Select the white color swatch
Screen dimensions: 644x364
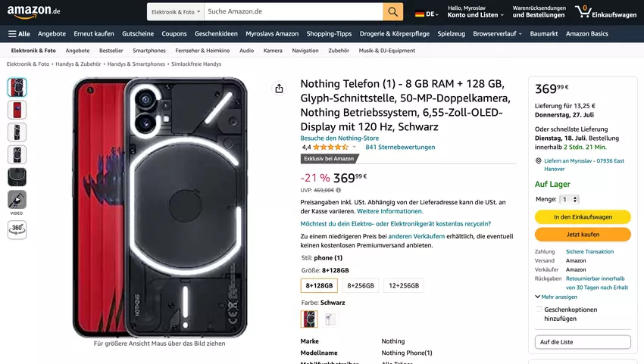[330, 319]
